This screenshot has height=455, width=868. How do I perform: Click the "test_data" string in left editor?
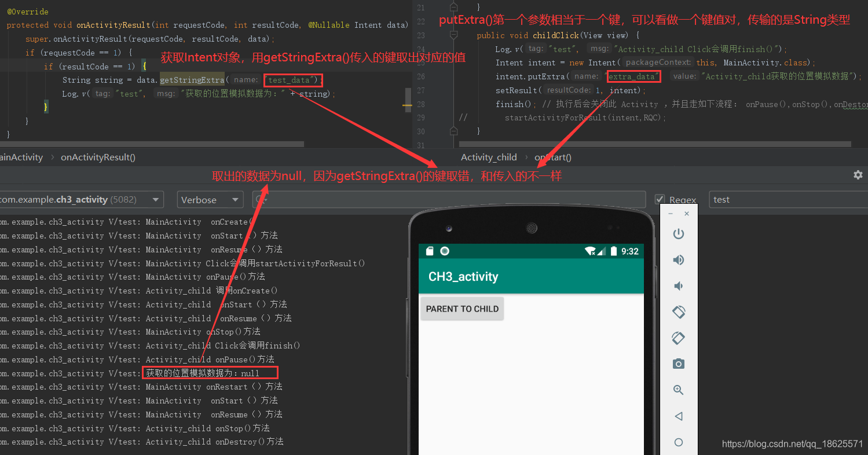click(291, 80)
